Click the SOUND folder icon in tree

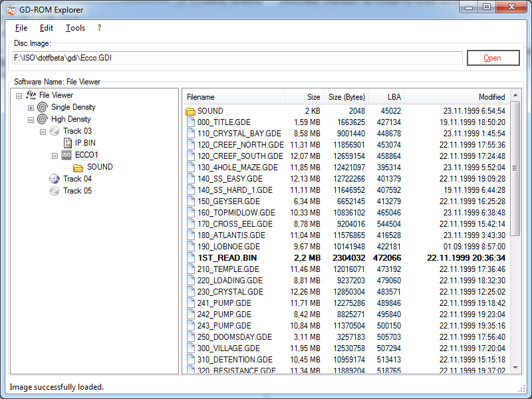tap(78, 167)
